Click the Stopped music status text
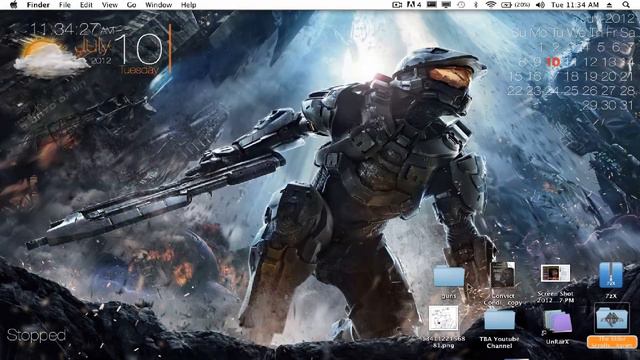The height and width of the screenshot is (360, 640). coord(36,336)
